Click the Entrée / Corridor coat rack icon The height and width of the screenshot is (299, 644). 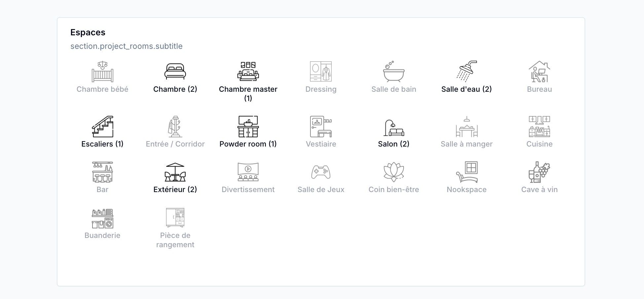click(x=175, y=126)
